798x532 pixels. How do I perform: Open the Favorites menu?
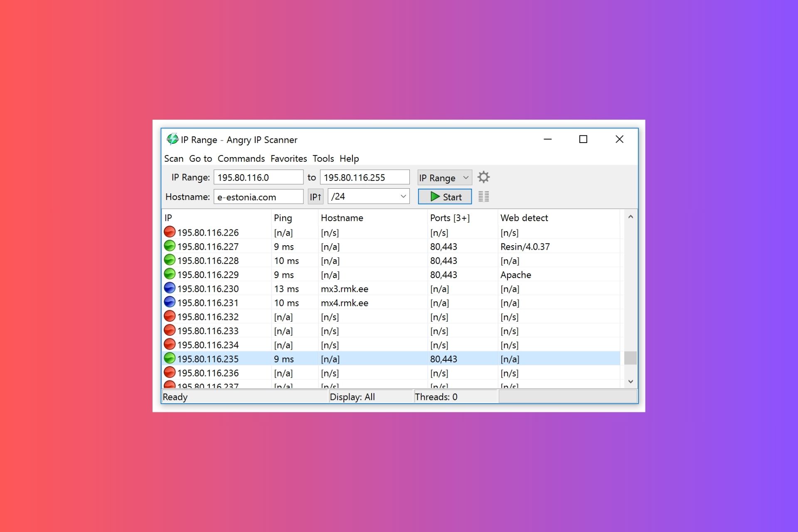pyautogui.click(x=288, y=158)
